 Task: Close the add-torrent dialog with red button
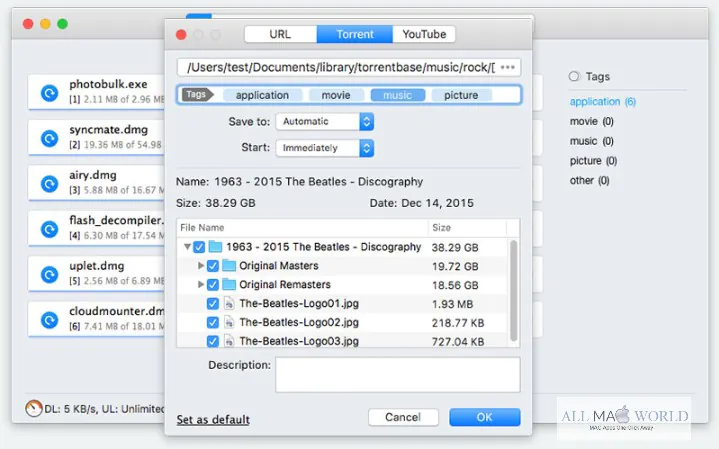coord(181,35)
